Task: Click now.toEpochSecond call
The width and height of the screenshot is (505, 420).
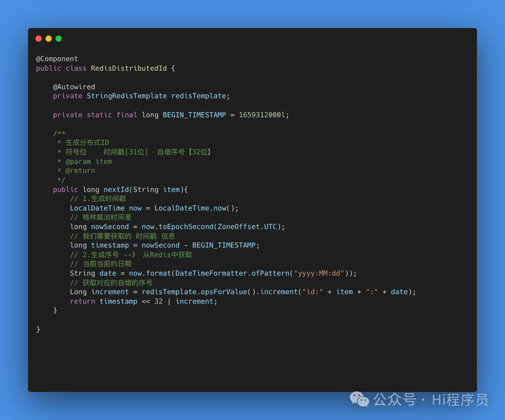Action: coord(178,227)
